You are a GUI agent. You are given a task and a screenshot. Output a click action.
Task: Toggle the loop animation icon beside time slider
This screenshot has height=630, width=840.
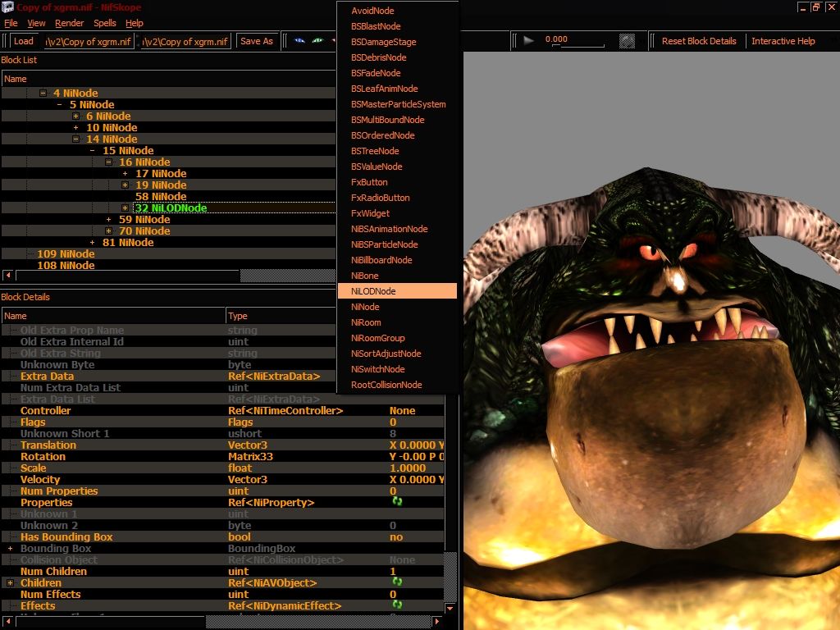pyautogui.click(x=627, y=41)
